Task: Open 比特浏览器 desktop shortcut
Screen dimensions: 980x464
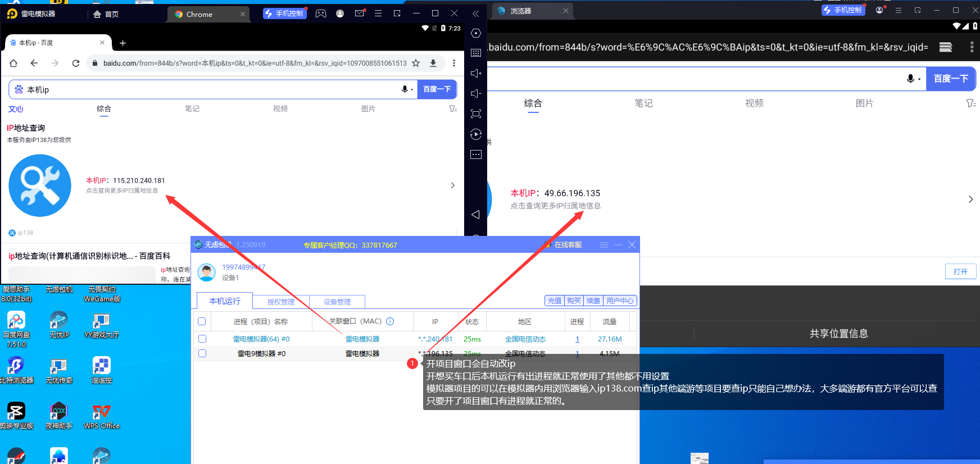Action: coord(16,370)
